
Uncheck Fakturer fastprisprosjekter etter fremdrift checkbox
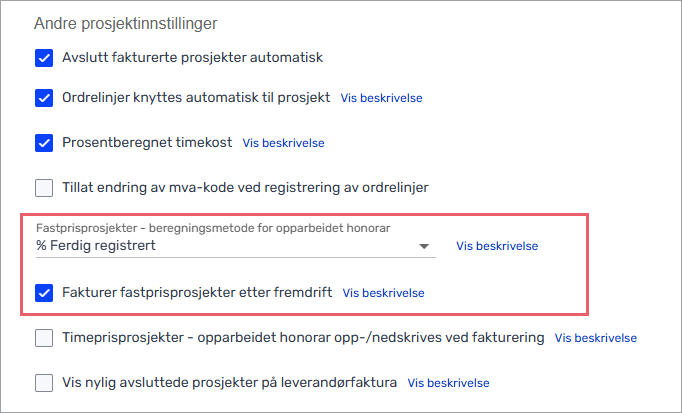[44, 293]
